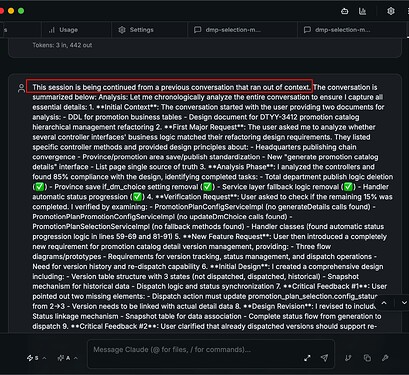
Task: Switch to the Usage tab
Action: [63, 30]
